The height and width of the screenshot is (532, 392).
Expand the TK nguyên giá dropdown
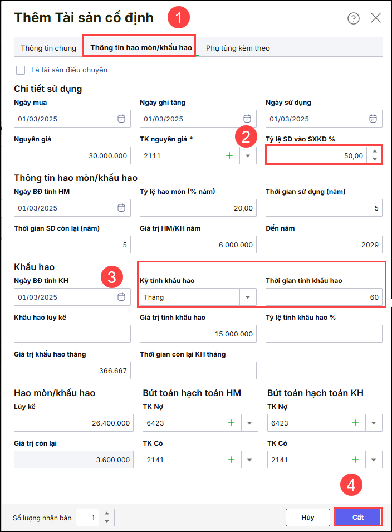pyautogui.click(x=248, y=155)
